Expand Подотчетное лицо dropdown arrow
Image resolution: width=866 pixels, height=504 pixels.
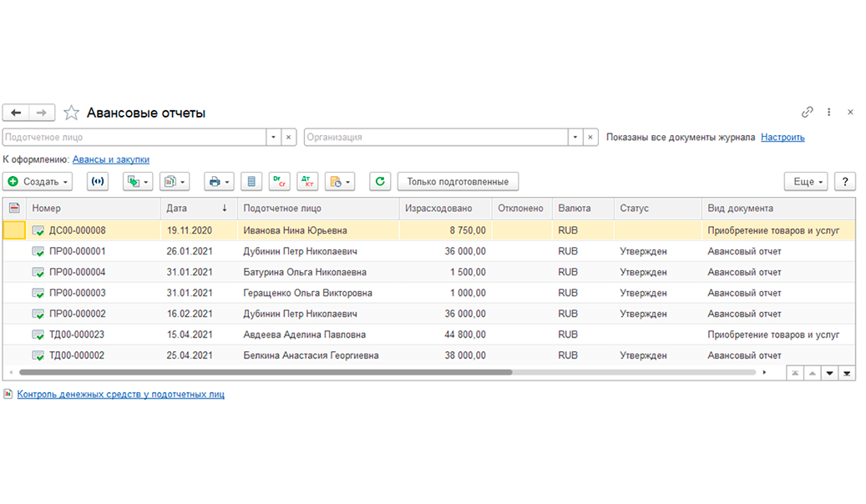(x=273, y=137)
